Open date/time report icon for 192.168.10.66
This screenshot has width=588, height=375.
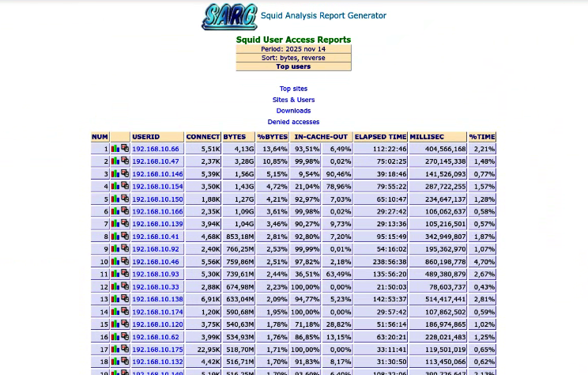point(125,149)
